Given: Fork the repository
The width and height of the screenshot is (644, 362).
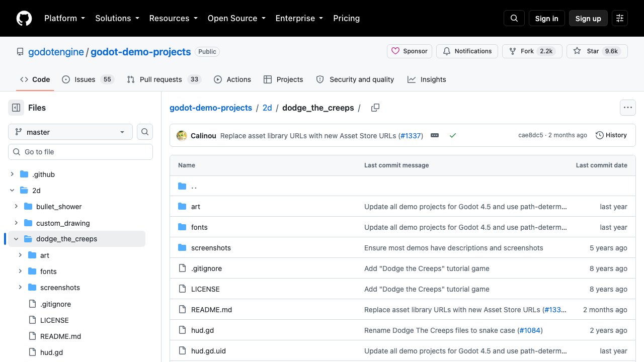Looking at the screenshot, I should (532, 51).
